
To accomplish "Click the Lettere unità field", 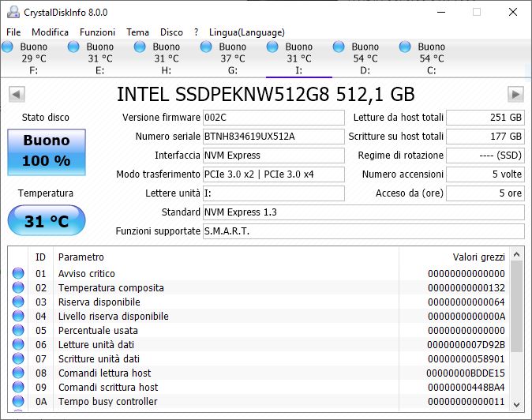I will point(274,193).
